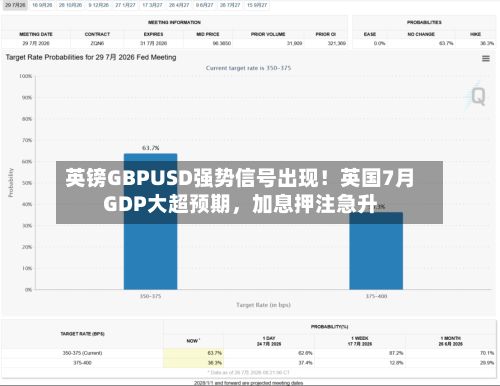The width and height of the screenshot is (500, 386).
Task: Click the mid price value 96.3650
Action: pyautogui.click(x=222, y=43)
